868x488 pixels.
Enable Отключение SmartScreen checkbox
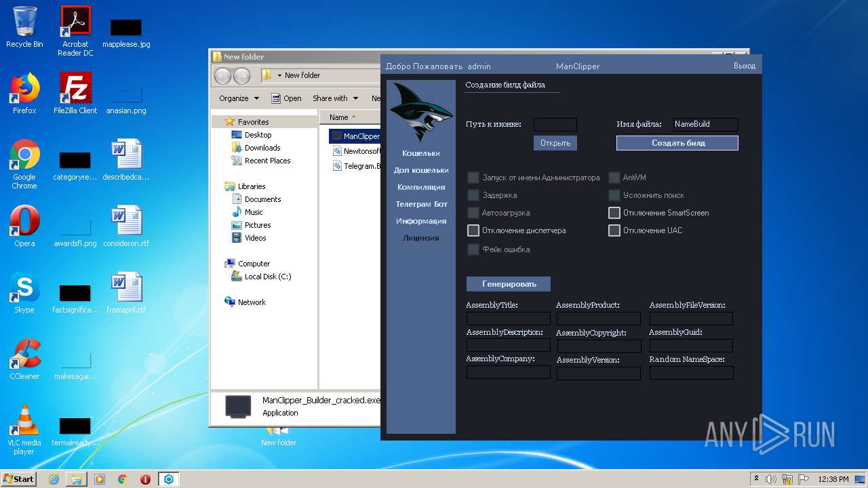coord(614,213)
